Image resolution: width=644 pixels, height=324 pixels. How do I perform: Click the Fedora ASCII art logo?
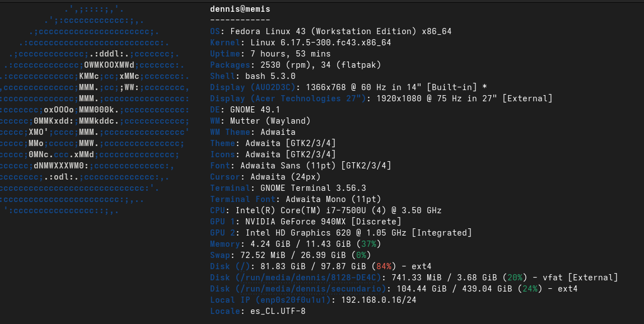point(95,110)
